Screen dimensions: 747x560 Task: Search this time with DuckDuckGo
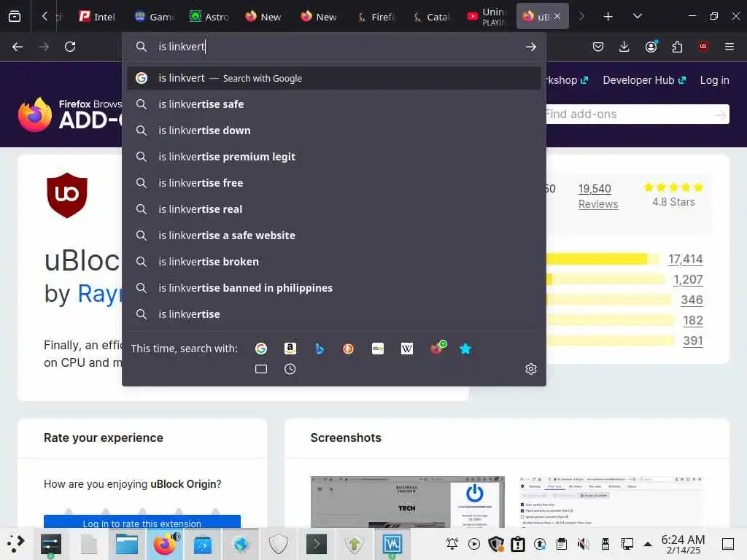[348, 349]
